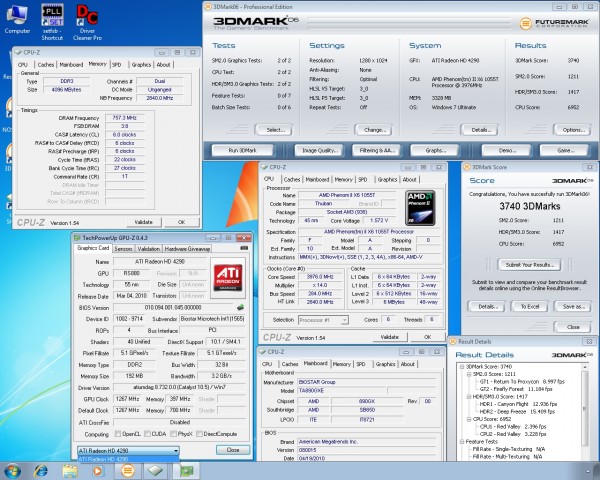Click the Image Quality button in 3DMark06

click(x=320, y=150)
